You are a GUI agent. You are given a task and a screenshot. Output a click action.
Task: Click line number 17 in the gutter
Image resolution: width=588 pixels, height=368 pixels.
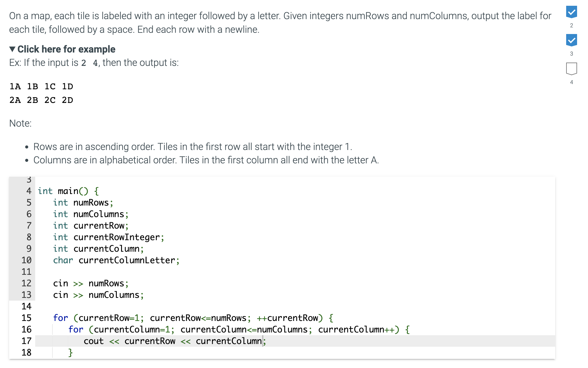[x=27, y=341]
